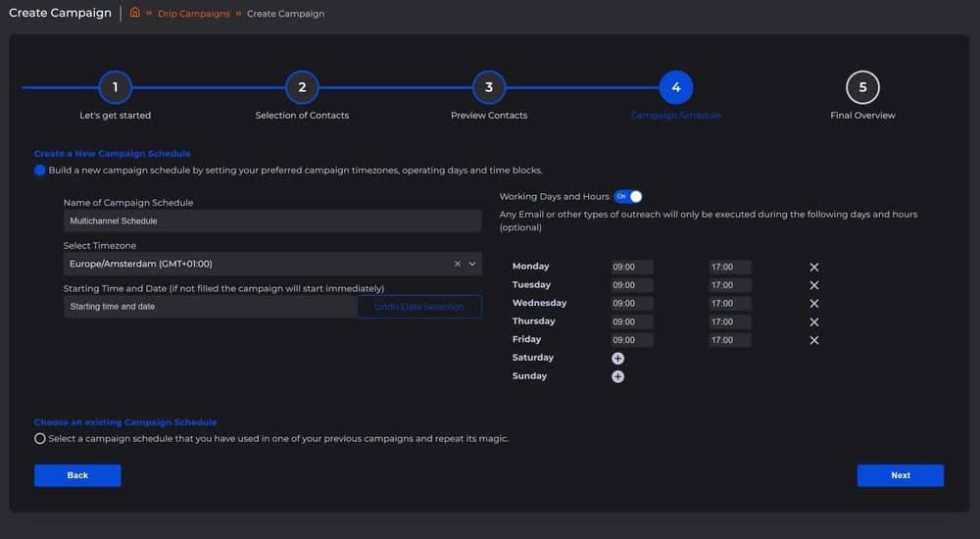980x539 pixels.
Task: Delete Friday time block using X icon
Action: [813, 340]
